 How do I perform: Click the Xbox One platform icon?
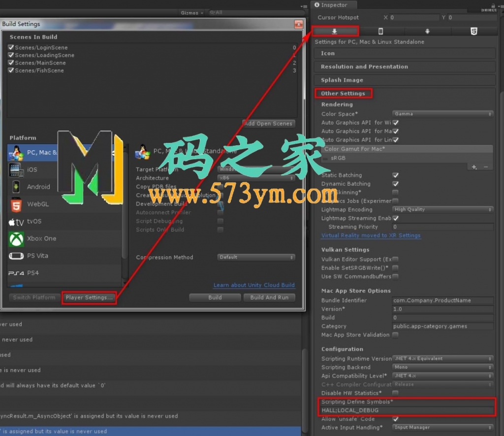(16, 239)
